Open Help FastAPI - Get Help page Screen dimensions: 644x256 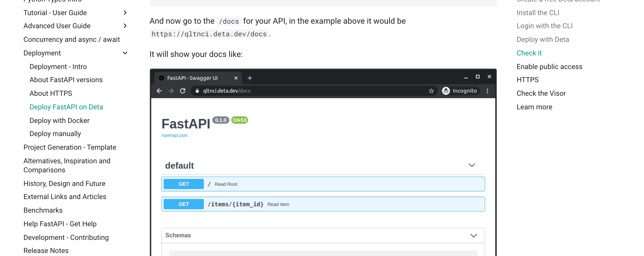click(60, 224)
